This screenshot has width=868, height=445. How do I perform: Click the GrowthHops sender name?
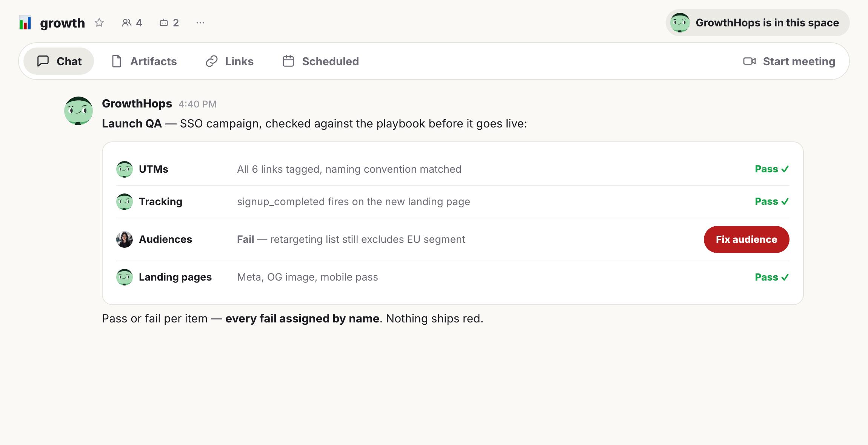(x=137, y=103)
